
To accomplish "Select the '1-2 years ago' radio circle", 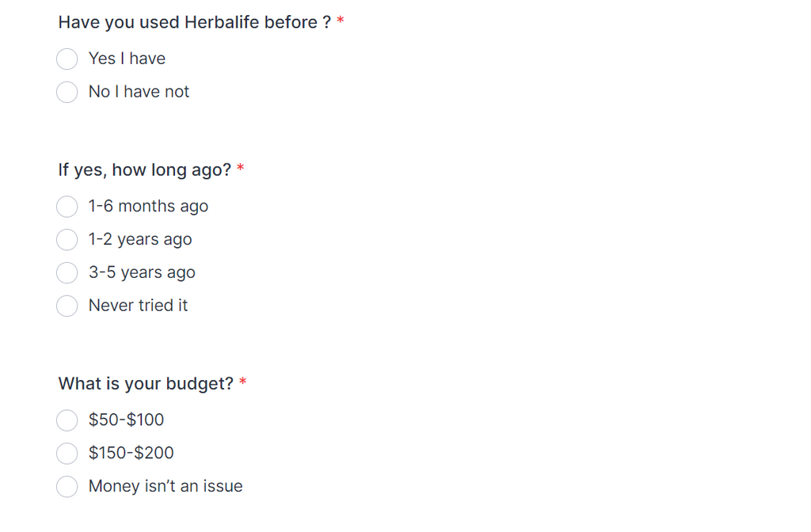I will (x=67, y=240).
